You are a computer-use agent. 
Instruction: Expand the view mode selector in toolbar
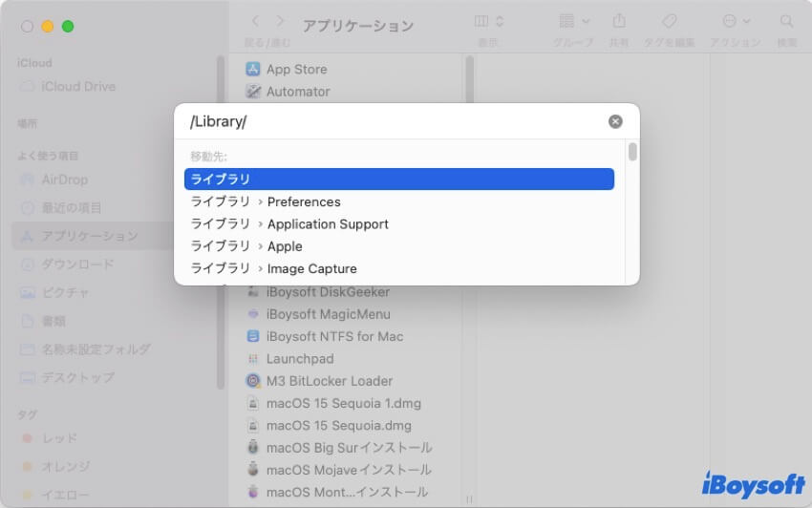(489, 21)
